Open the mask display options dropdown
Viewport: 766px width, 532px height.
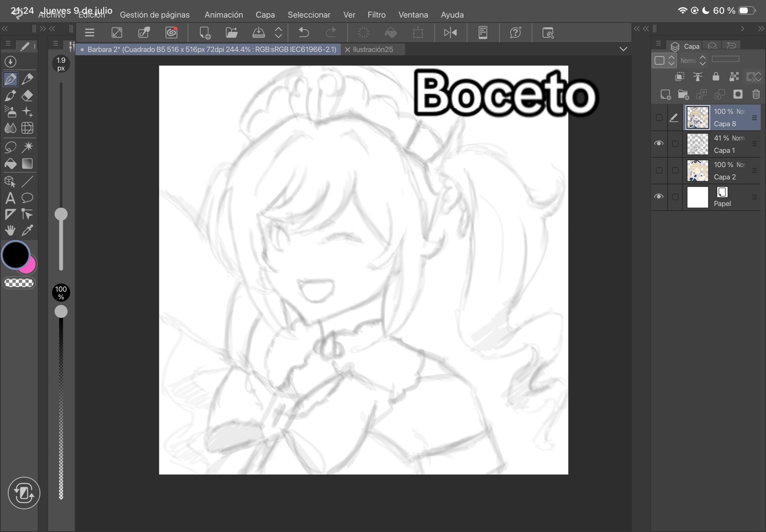[x=754, y=76]
